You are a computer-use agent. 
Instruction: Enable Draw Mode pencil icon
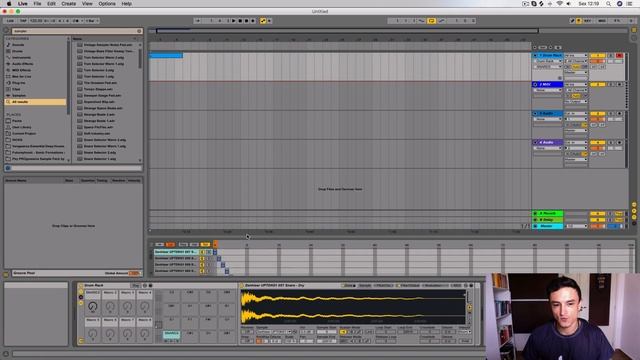coord(572,21)
